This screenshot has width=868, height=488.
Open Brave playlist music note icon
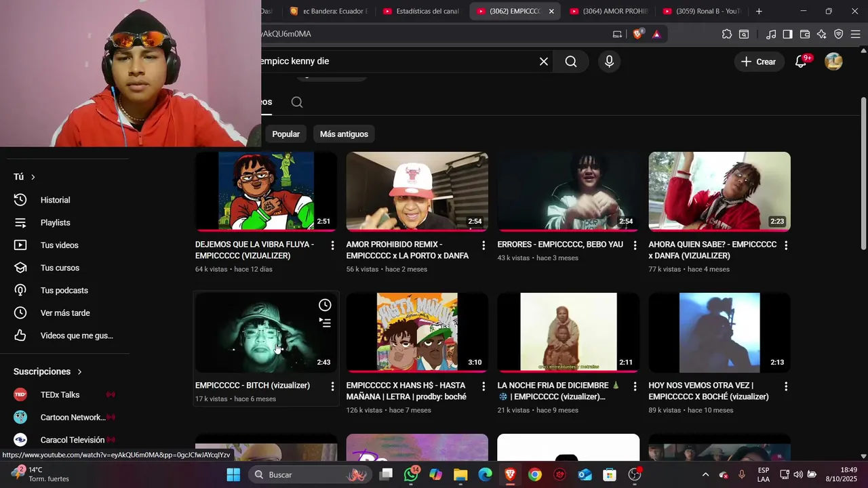pyautogui.click(x=771, y=34)
